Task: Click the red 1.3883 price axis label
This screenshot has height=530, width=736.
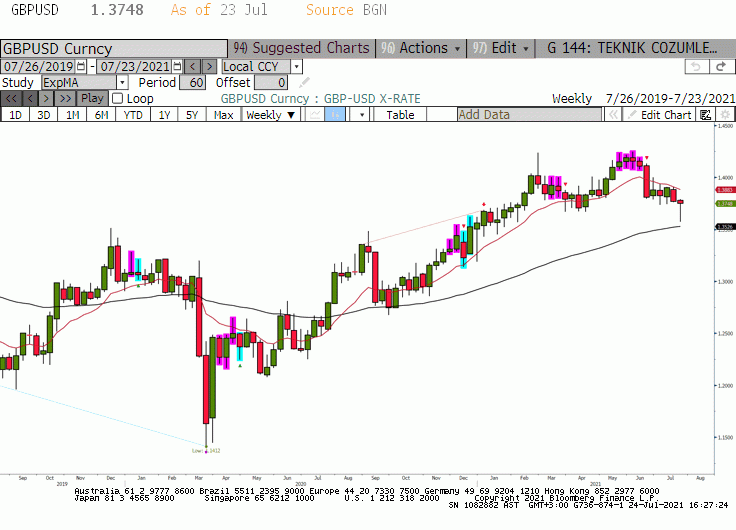Action: 726,190
